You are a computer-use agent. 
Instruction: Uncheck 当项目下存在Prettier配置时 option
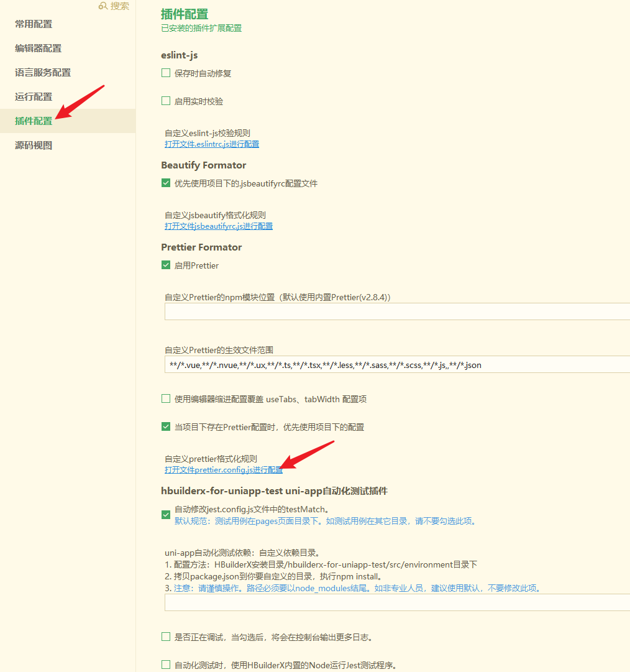coord(166,426)
